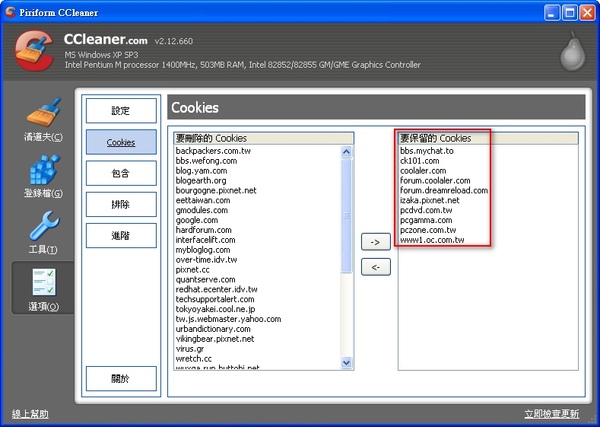The image size is (600, 427).
Task: Select mybloglog.com cookie
Action: tap(203, 250)
